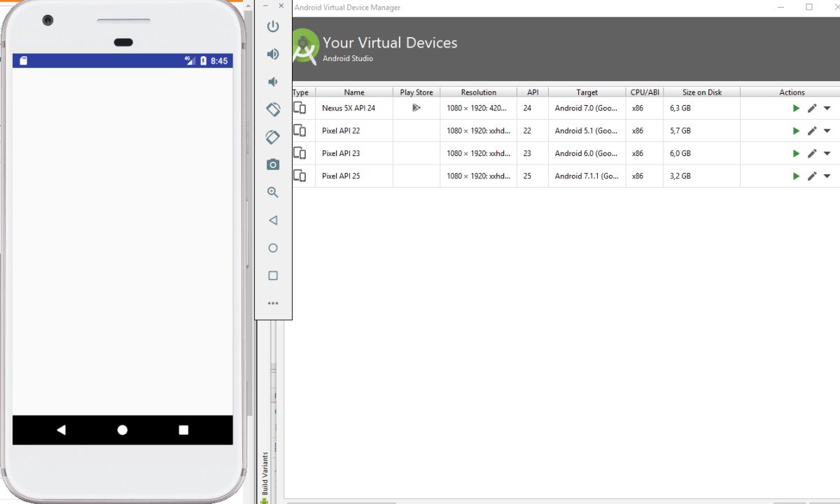Edit the Pixel API 25 device

click(812, 176)
